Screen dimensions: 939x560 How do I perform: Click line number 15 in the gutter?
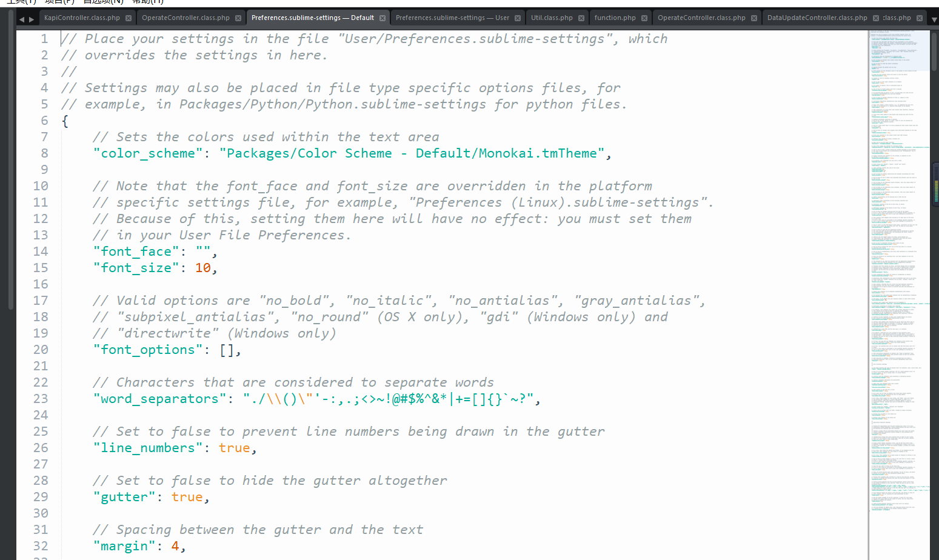pyautogui.click(x=41, y=268)
